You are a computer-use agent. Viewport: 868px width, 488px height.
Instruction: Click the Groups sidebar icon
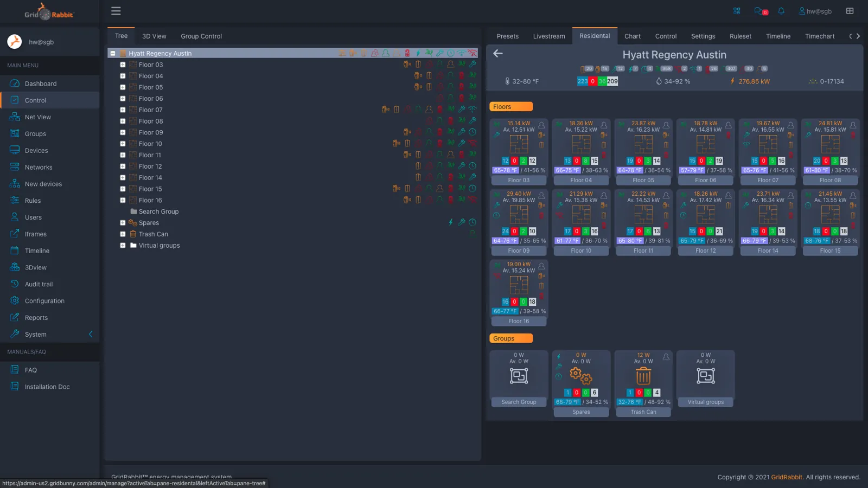tap(15, 133)
